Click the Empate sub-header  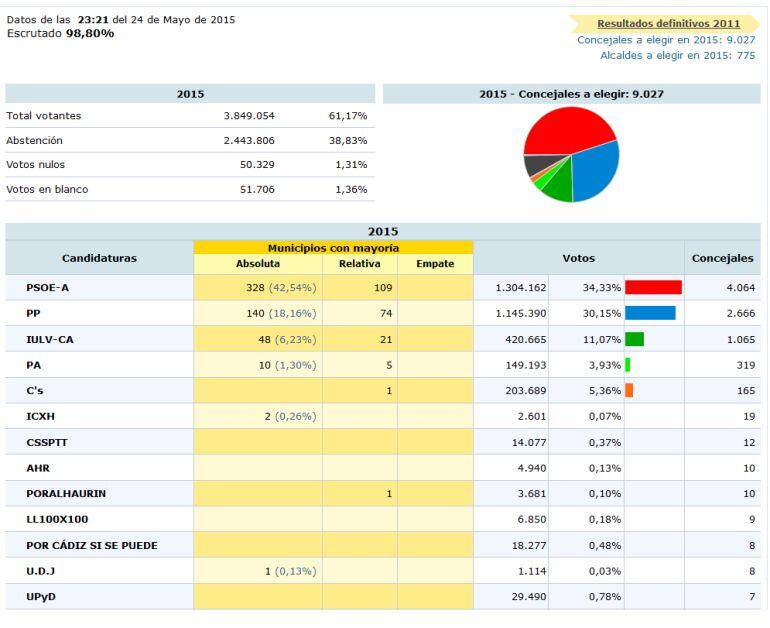pos(433,265)
